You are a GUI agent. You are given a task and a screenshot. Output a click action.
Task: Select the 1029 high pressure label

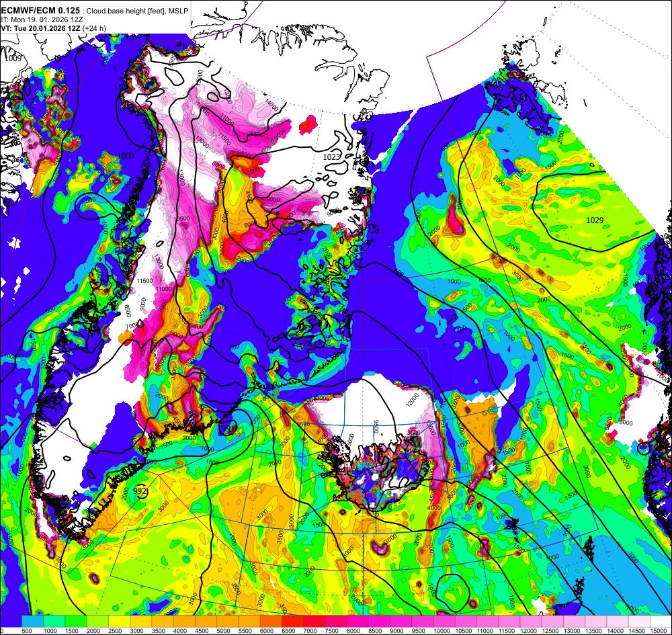coord(595,220)
